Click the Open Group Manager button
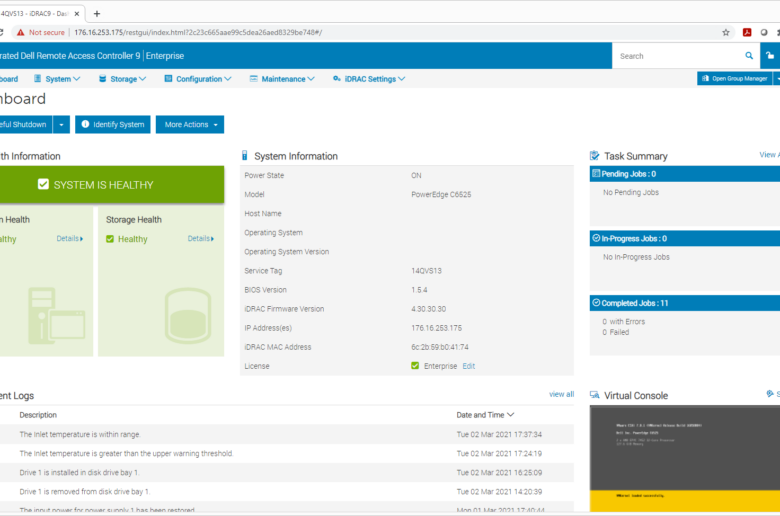Image resolution: width=780 pixels, height=516 pixels. [x=735, y=78]
